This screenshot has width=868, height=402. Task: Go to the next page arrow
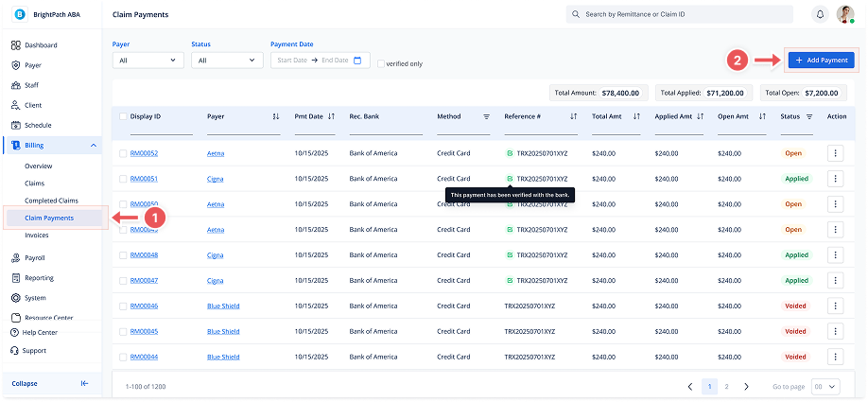pos(746,386)
